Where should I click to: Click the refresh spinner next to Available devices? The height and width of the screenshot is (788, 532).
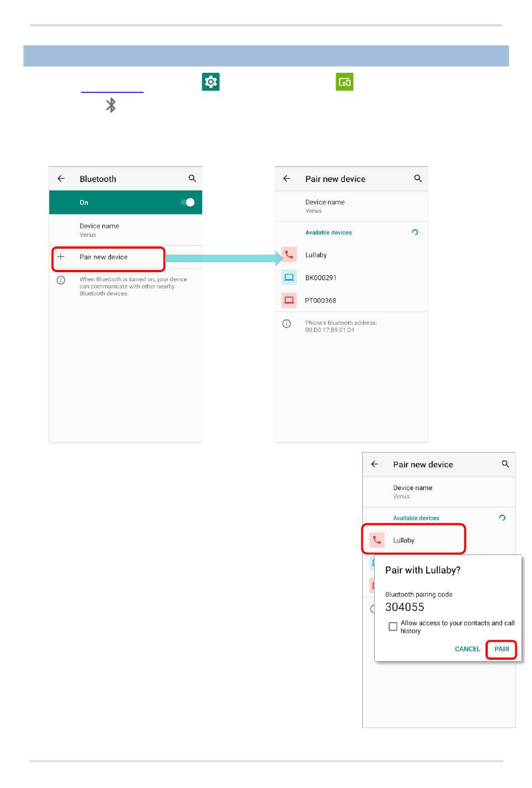[x=415, y=232]
